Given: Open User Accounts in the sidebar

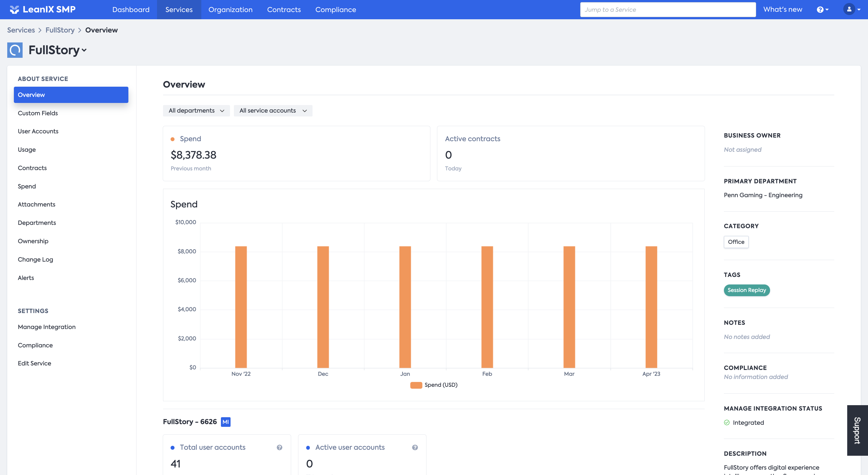Looking at the screenshot, I should click(x=38, y=131).
